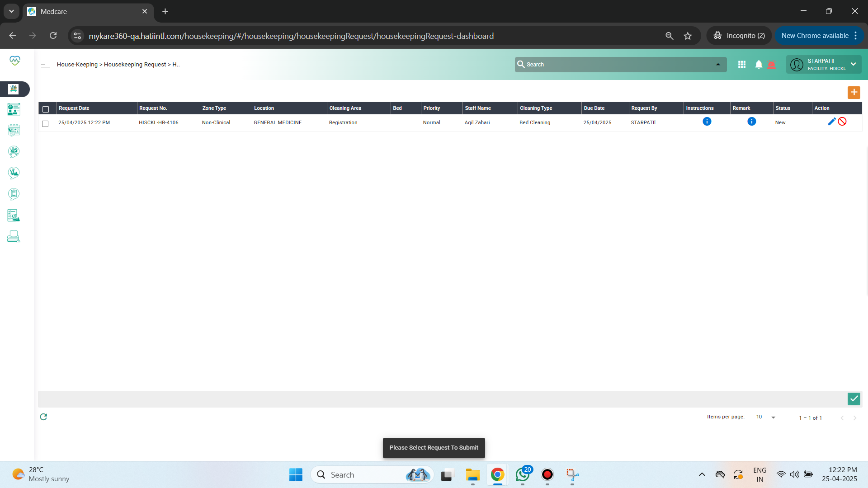Image resolution: width=868 pixels, height=488 pixels.
Task: Click the Please Select Request To Submit toast
Action: click(434, 448)
